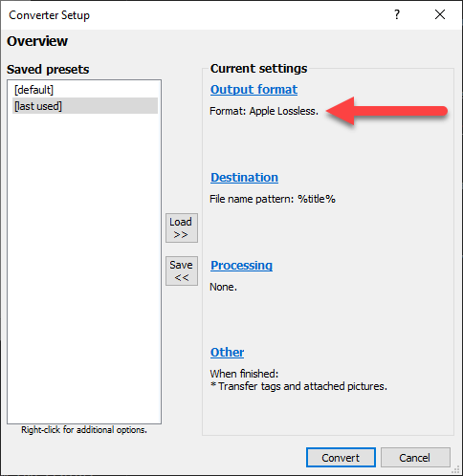Select the [last used] preset
Viewport: 463px width, 476px height.
pos(85,106)
